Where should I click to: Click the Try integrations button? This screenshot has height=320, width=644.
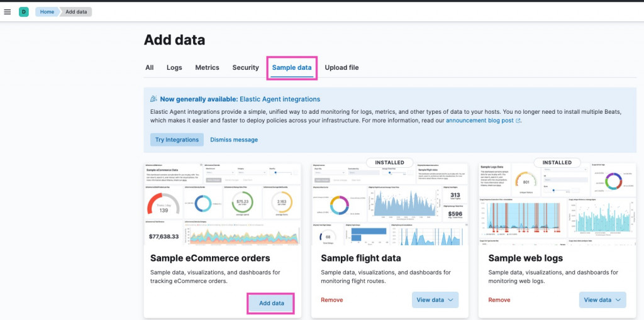pos(177,140)
